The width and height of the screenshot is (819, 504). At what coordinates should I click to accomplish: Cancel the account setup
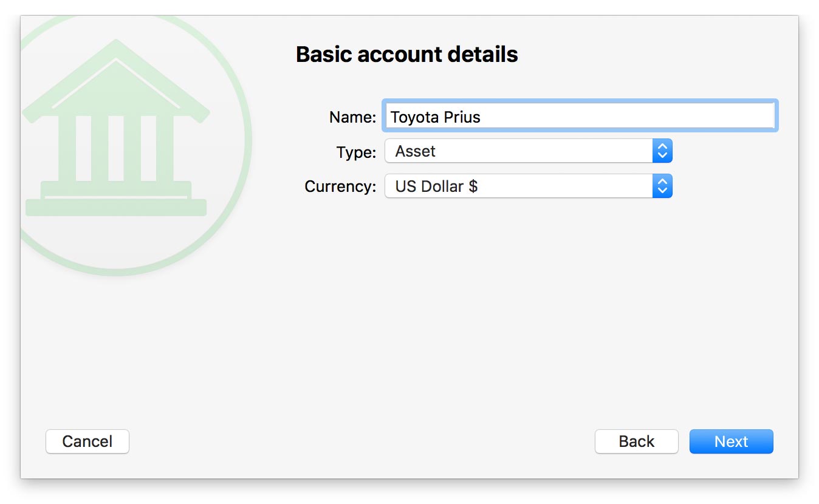point(87,441)
